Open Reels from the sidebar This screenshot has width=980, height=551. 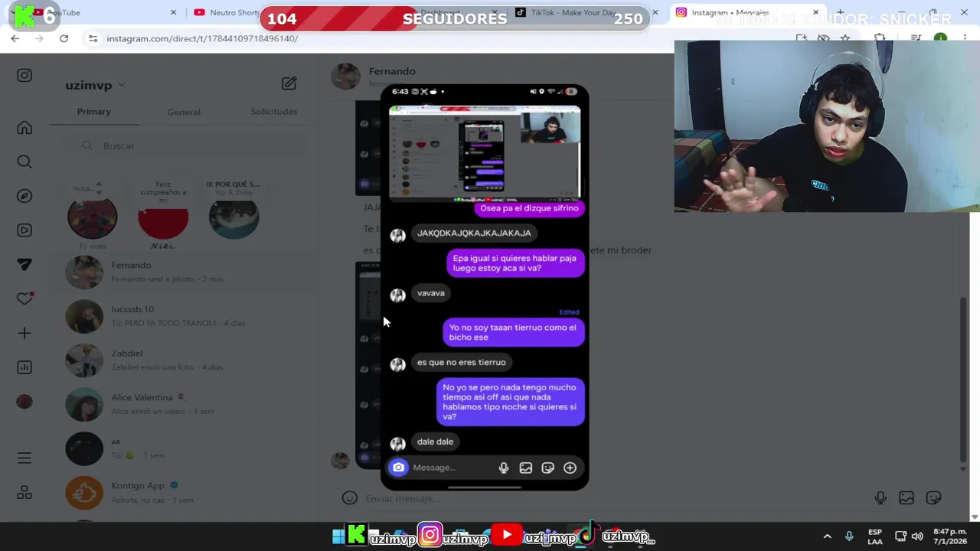point(24,230)
